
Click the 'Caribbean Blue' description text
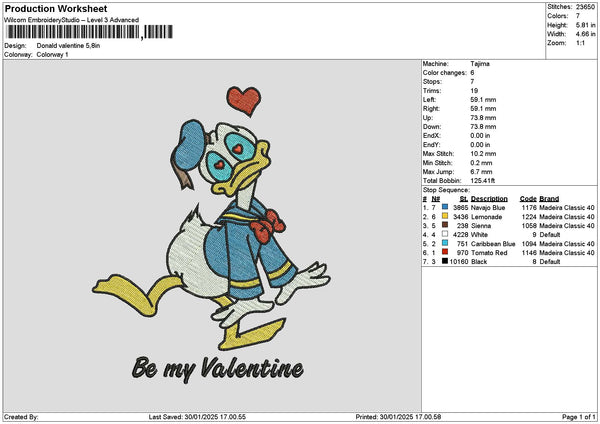coord(493,244)
